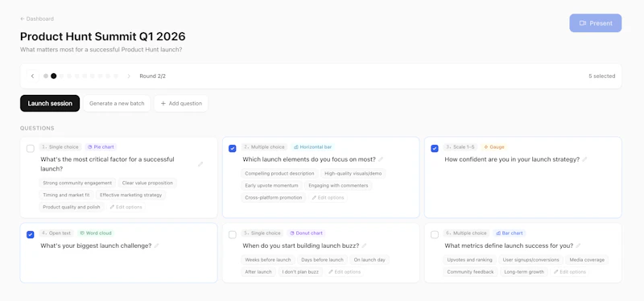Edit the launch success metrics pencil
Viewport: 644px width, 301px height.
[578, 245]
